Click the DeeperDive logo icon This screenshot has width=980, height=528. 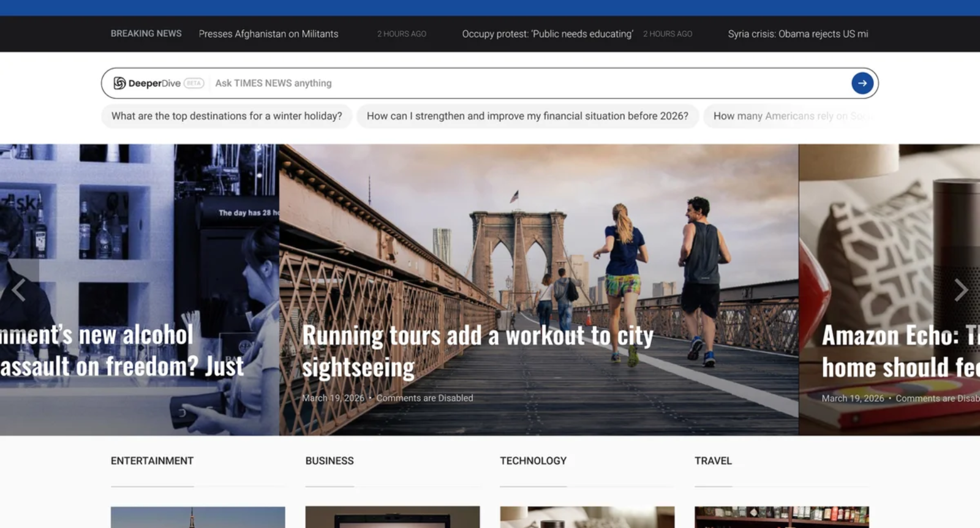click(x=119, y=83)
